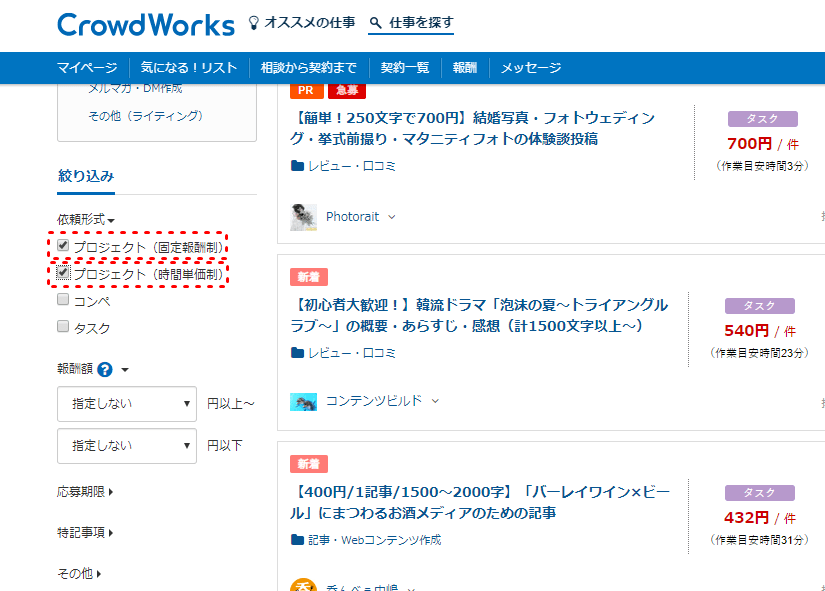The height and width of the screenshot is (591, 825).
Task: Expand the 特記事項 filter section
Action: [x=85, y=533]
